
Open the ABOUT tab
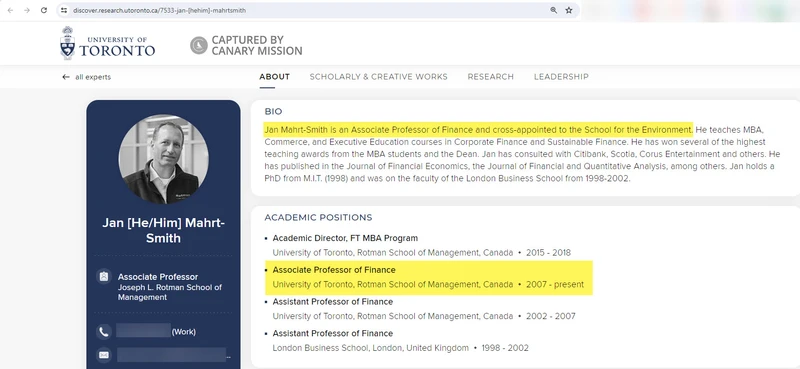coord(274,77)
